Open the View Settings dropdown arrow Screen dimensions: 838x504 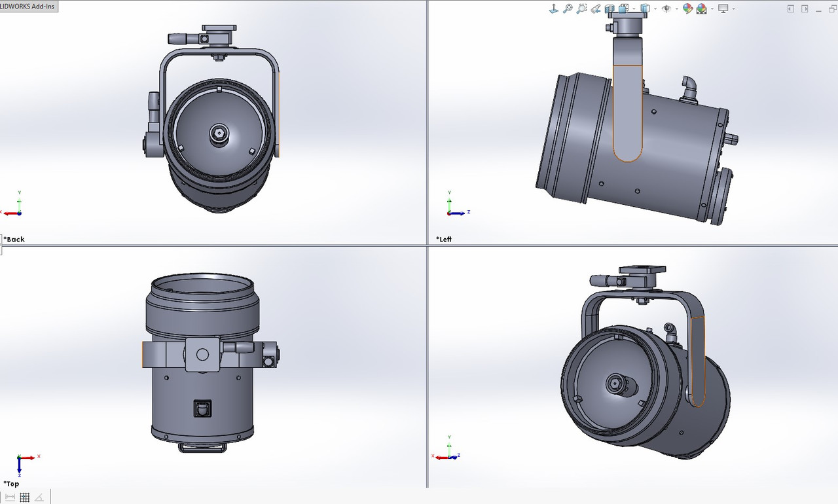click(x=734, y=9)
